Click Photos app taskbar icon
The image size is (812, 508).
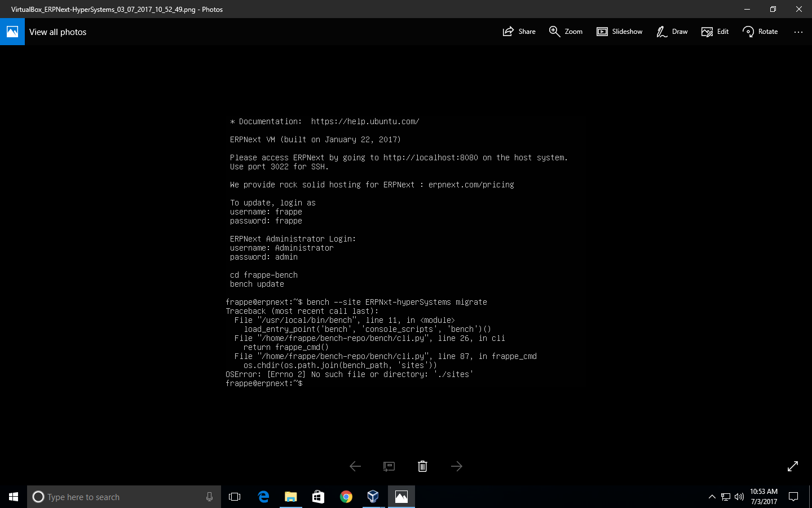[x=401, y=497]
